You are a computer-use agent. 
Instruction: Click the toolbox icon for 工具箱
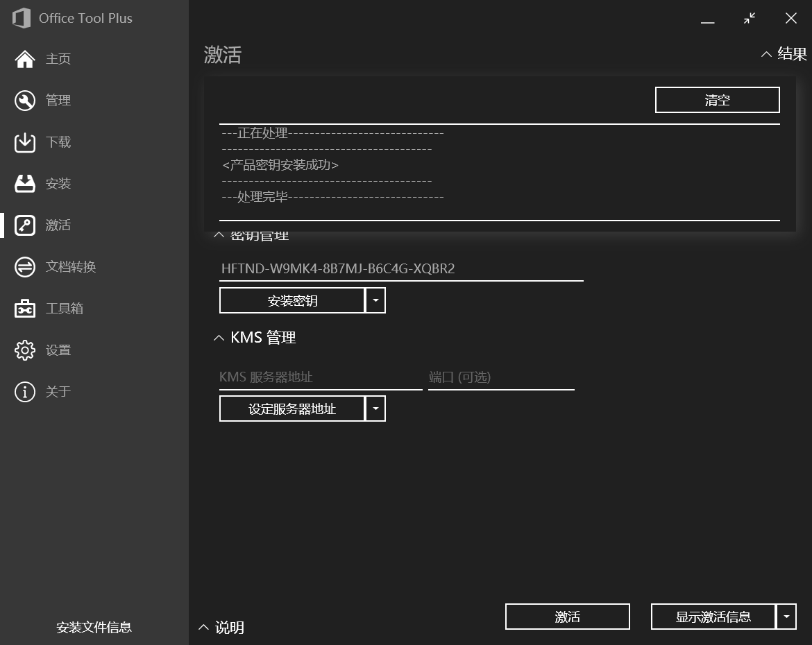(x=25, y=309)
